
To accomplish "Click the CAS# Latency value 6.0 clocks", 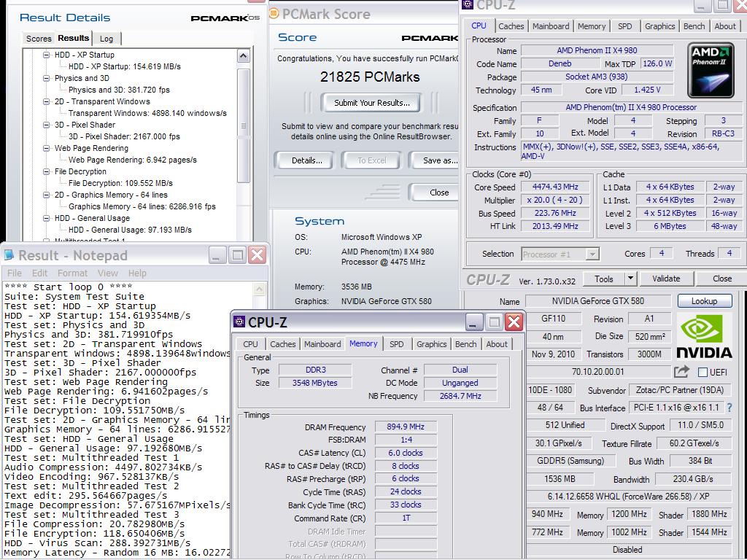I will point(406,453).
